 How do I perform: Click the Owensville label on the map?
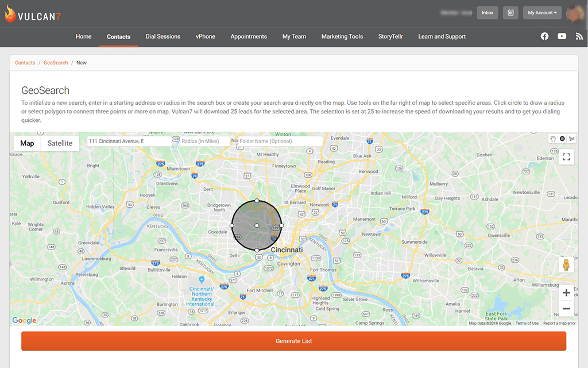click(x=499, y=235)
